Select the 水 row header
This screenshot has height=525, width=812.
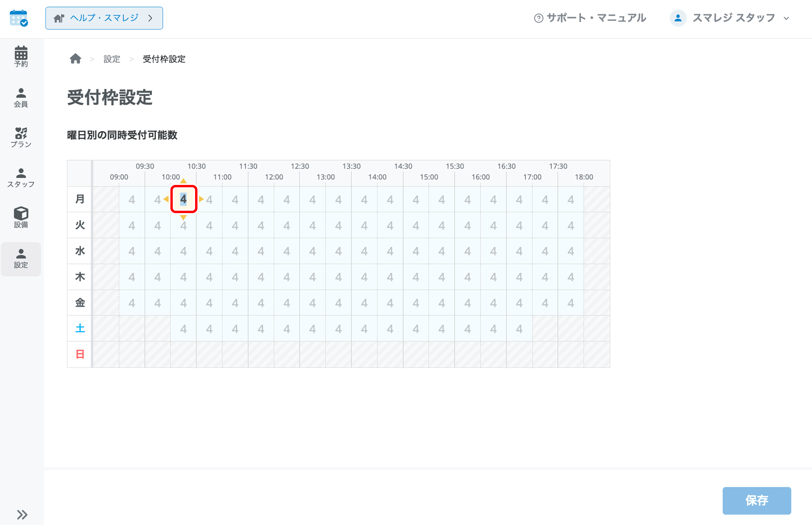click(80, 251)
